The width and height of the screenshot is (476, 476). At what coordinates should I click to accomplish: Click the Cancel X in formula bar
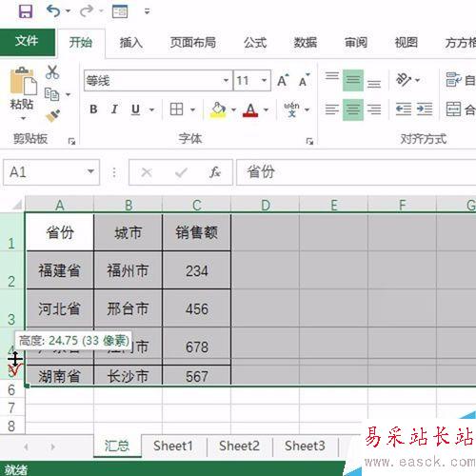coord(147,172)
